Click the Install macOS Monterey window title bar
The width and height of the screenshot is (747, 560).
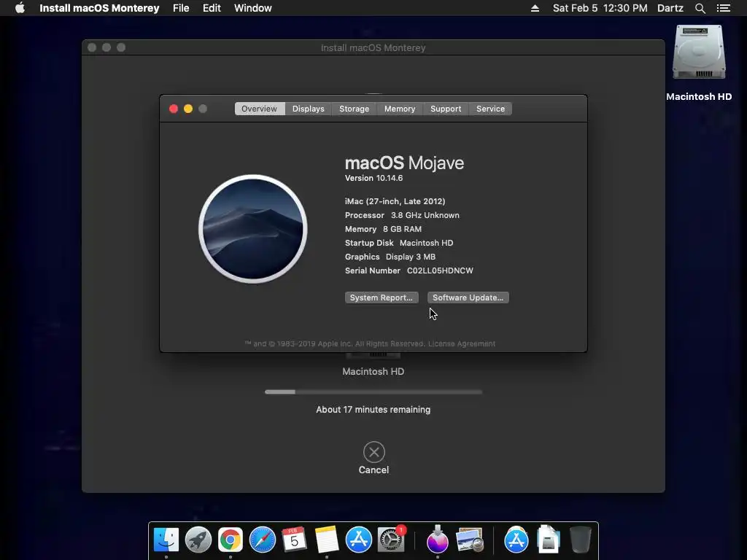373,47
